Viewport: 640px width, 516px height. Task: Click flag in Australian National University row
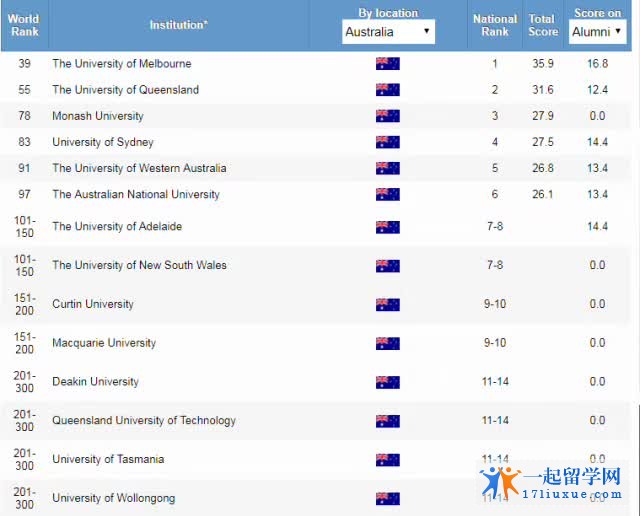pos(388,194)
